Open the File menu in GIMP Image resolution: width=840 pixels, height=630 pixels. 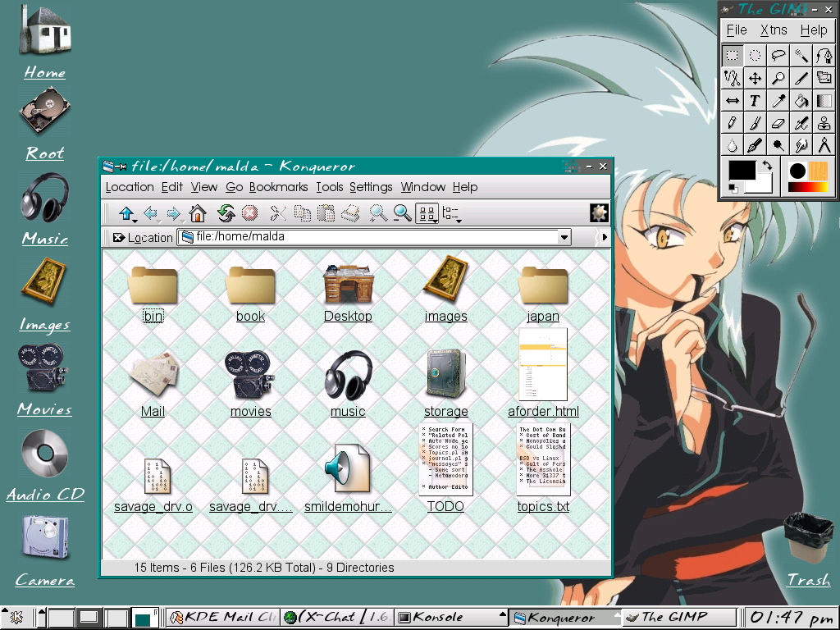[737, 30]
